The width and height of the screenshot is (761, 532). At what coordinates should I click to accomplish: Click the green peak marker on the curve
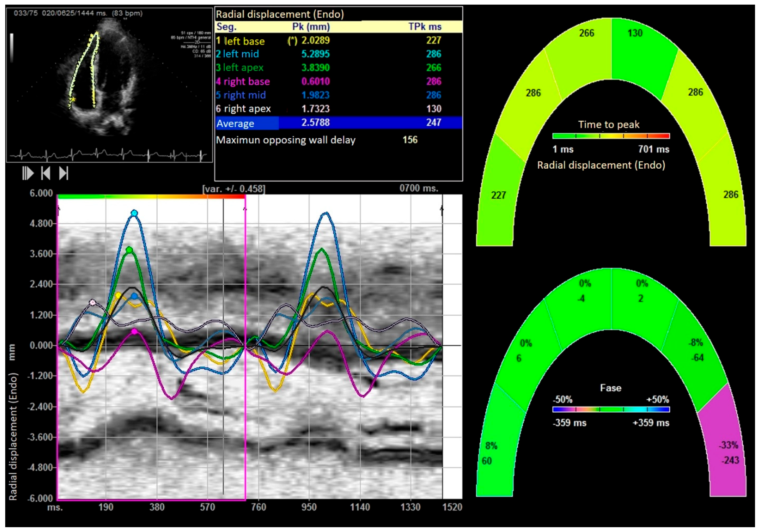click(x=129, y=250)
